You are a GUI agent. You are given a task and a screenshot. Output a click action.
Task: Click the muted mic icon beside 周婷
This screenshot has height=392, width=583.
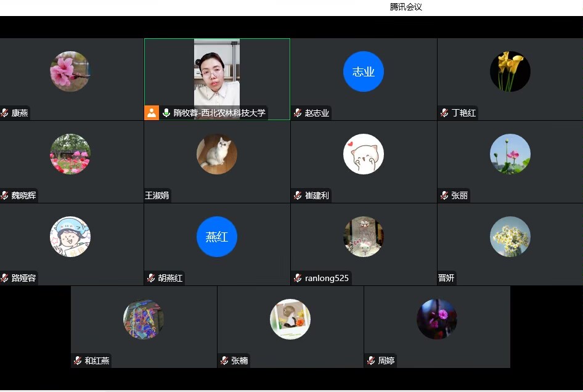click(x=372, y=361)
